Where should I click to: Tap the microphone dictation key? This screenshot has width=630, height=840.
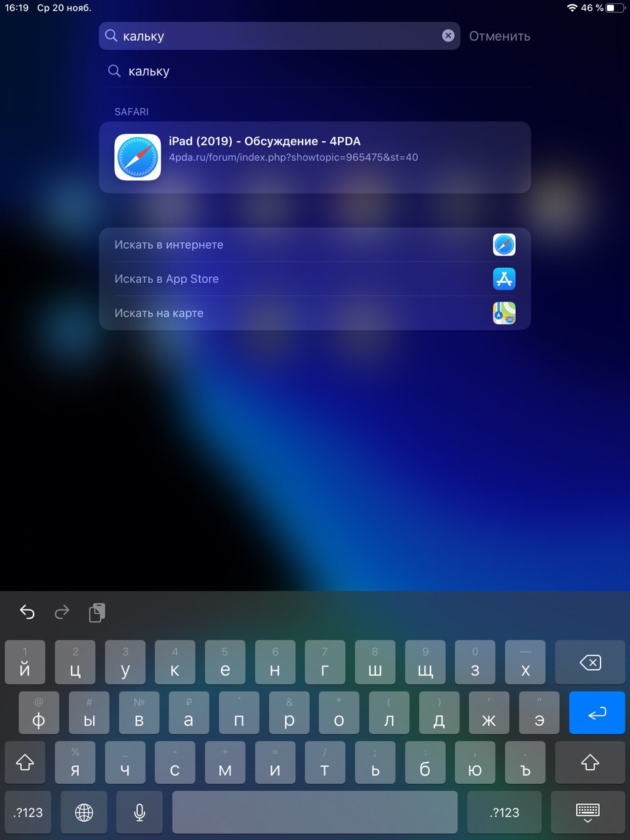[x=139, y=812]
